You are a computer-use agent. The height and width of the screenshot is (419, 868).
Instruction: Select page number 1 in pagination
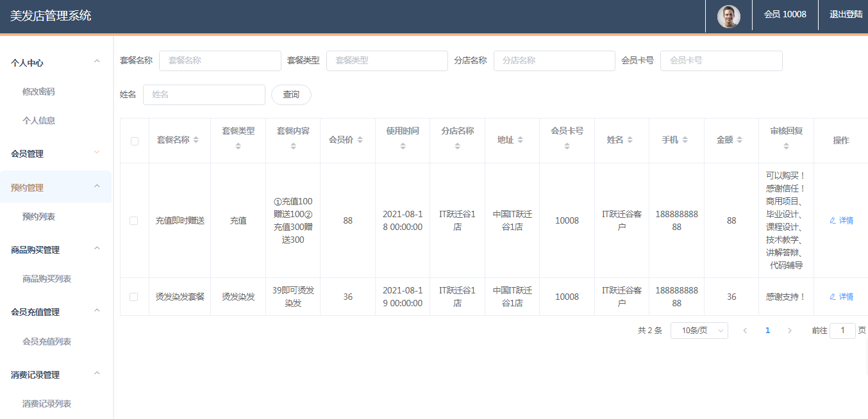(767, 331)
